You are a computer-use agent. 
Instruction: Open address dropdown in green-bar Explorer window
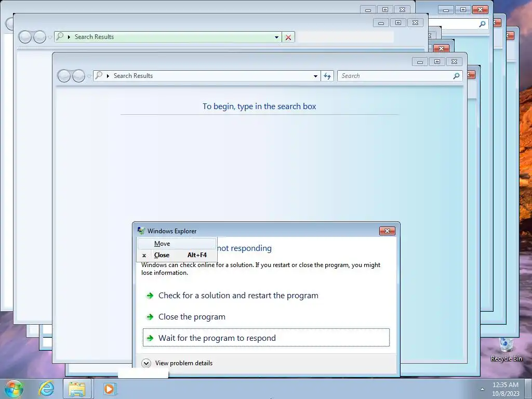tap(276, 37)
